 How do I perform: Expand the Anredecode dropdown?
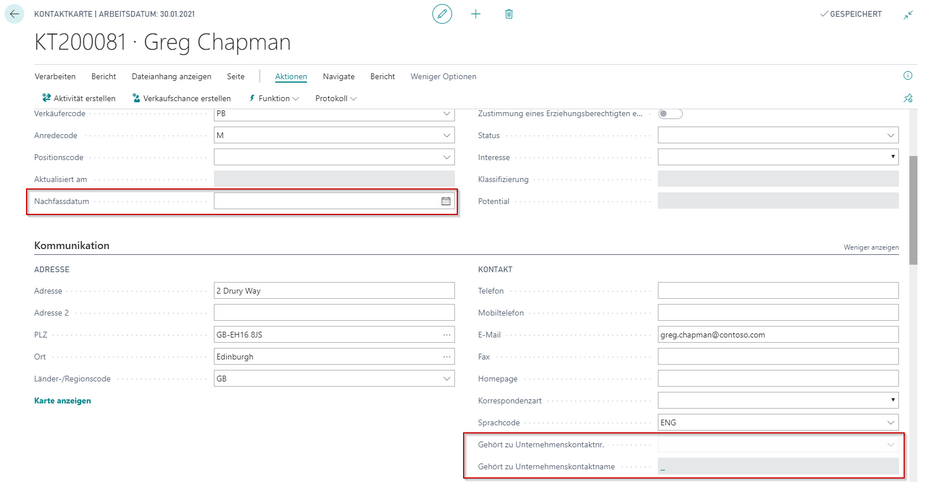coord(446,135)
